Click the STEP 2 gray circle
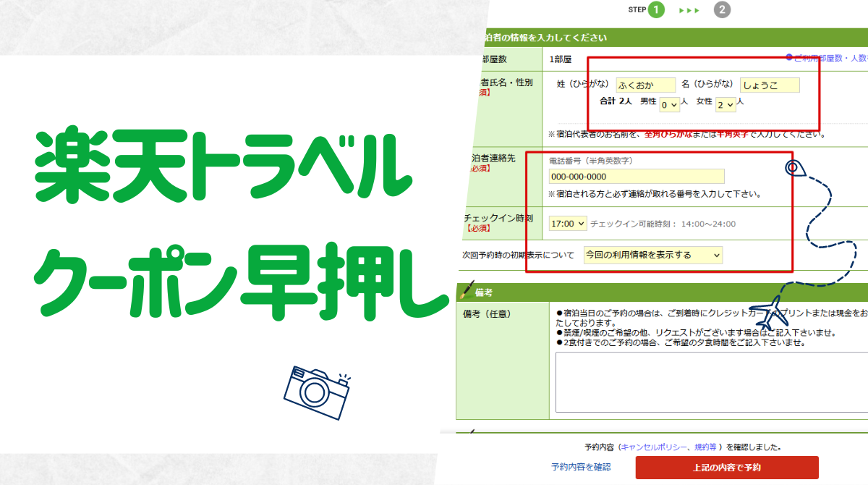The image size is (868, 485). point(722,10)
